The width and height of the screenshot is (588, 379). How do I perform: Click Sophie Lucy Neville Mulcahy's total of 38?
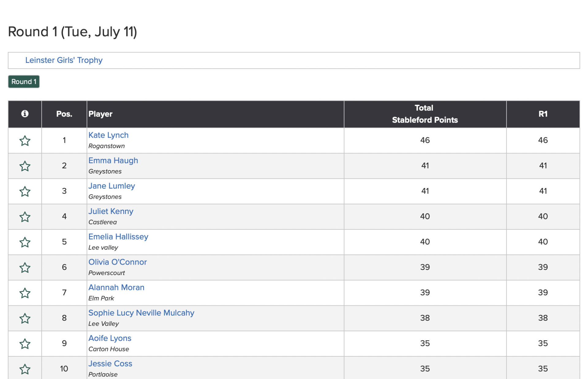click(x=425, y=318)
